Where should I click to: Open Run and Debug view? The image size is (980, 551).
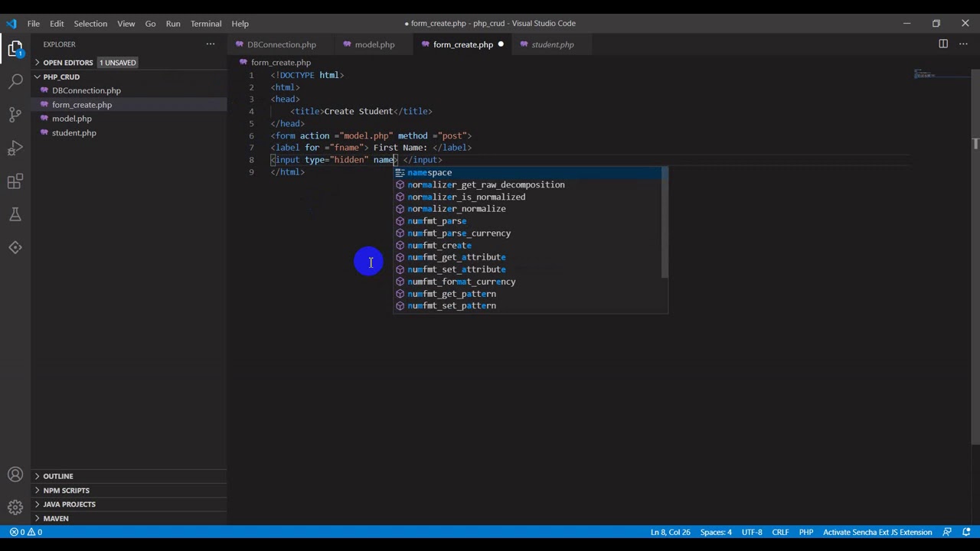click(15, 148)
